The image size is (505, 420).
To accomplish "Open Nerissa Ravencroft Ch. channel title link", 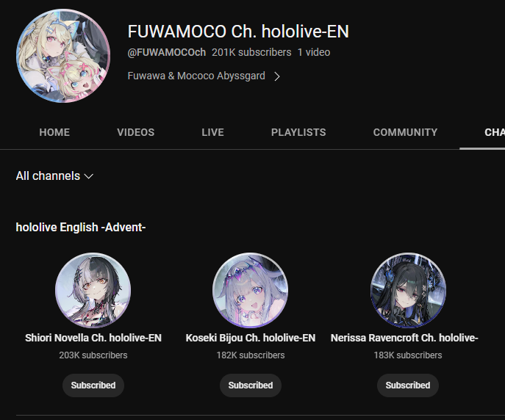I will (404, 338).
